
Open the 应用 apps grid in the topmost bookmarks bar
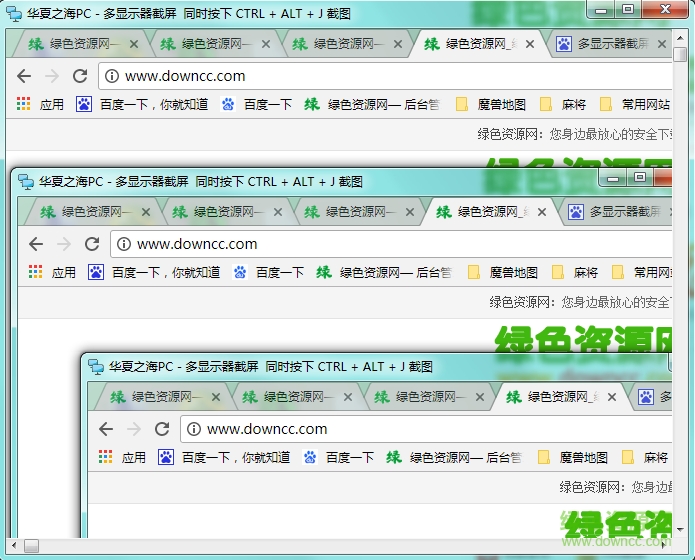(x=40, y=104)
